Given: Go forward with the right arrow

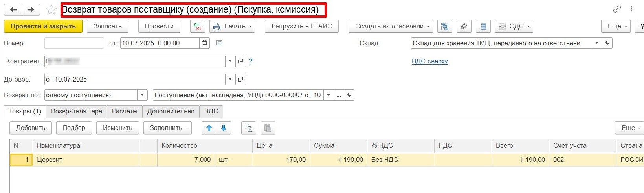Looking at the screenshot, I should (31, 10).
